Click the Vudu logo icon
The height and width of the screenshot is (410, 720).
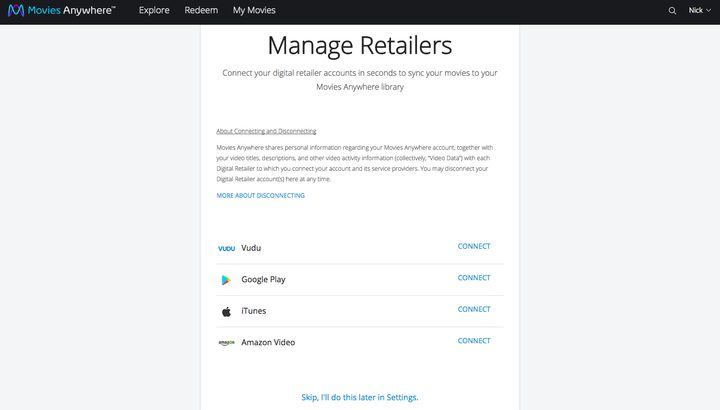point(226,248)
